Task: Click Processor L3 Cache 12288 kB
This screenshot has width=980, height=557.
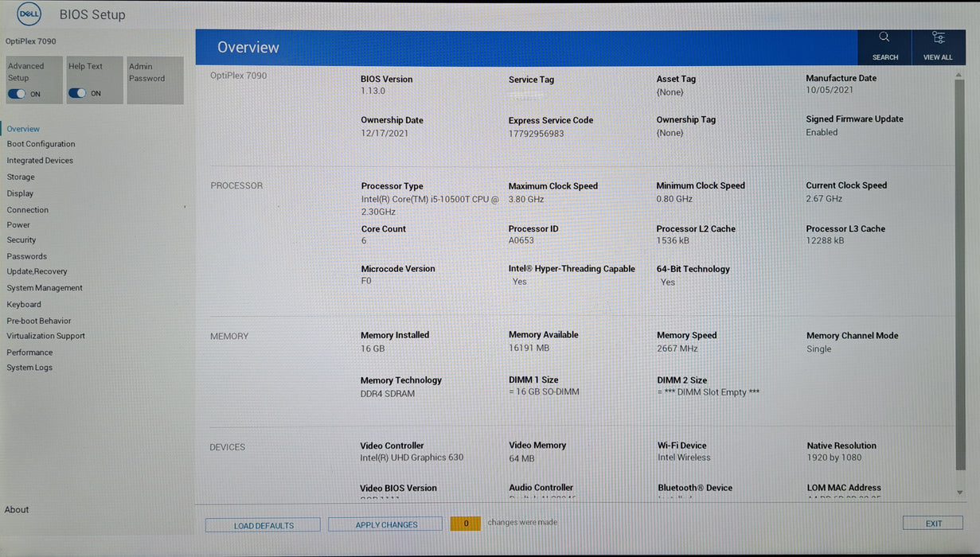Action: pos(825,240)
